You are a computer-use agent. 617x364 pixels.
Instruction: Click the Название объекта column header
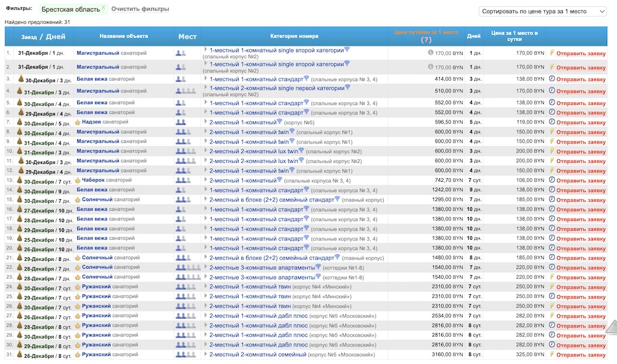point(123,36)
